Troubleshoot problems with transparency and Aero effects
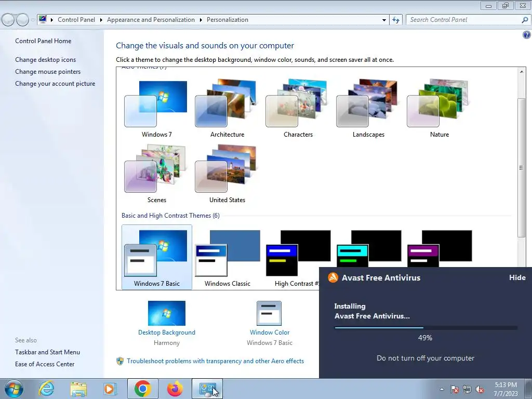Image resolution: width=532 pixels, height=399 pixels. 215,361
